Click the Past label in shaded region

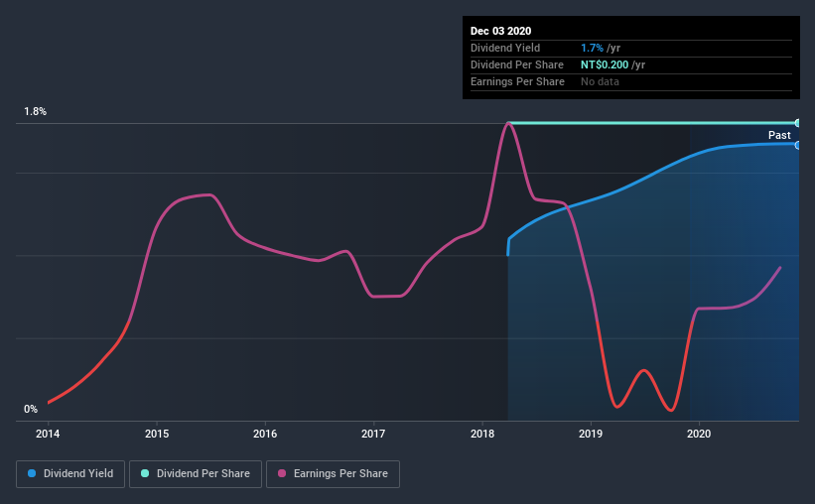tap(779, 135)
